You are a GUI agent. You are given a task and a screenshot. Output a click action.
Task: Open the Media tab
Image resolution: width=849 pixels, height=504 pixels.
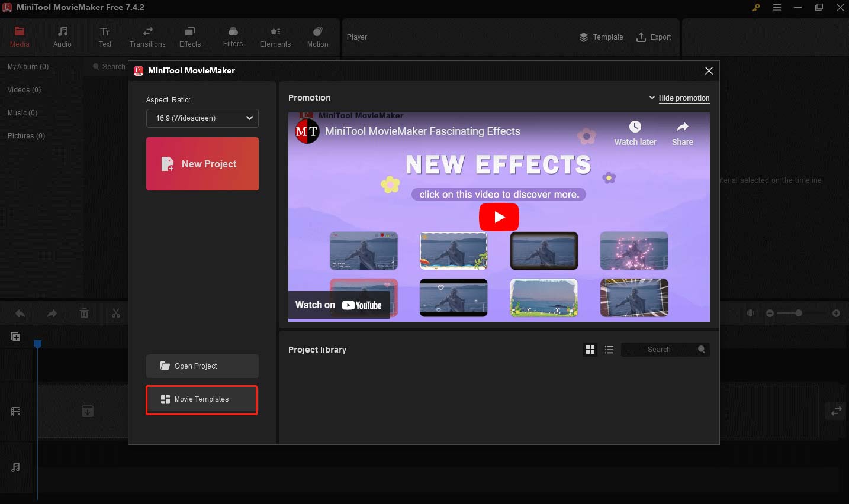(x=20, y=37)
